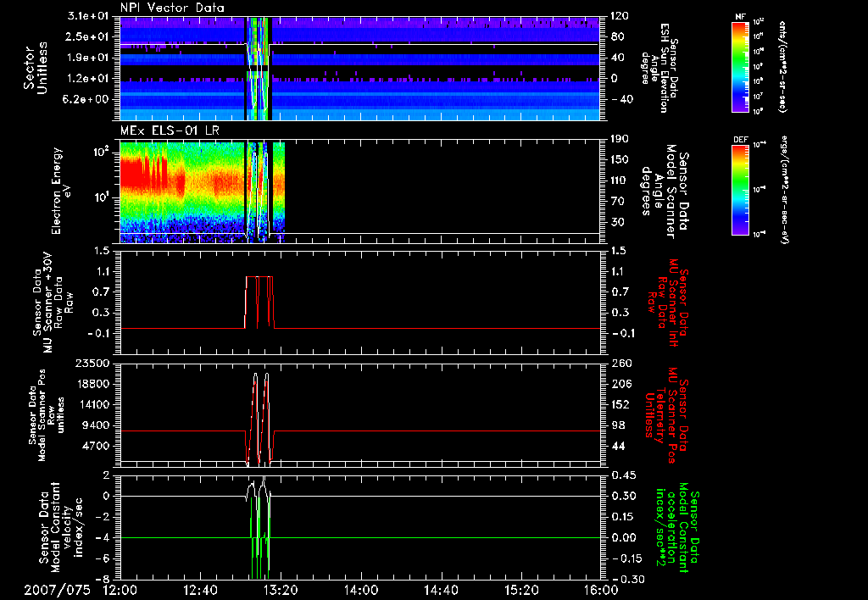The height and width of the screenshot is (600, 868).
Task: Click the "ESH Sun Elevation Angle" axis label
Action: coord(659,68)
